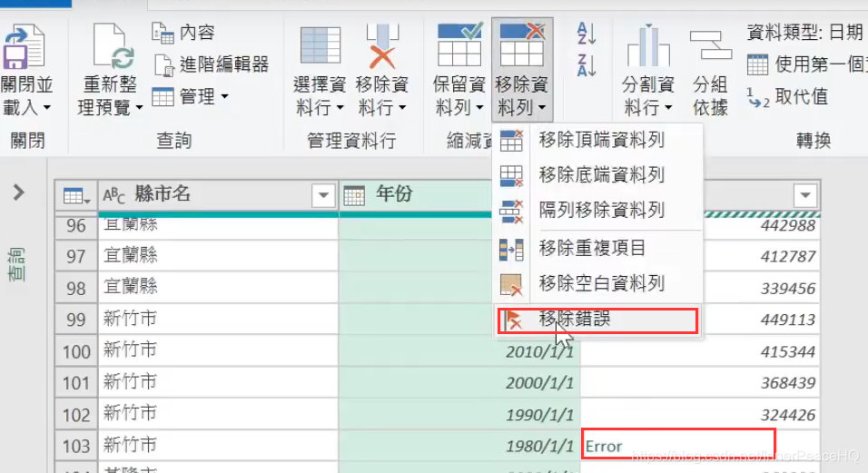Click the 2000/1/1 date cell

coord(459,383)
